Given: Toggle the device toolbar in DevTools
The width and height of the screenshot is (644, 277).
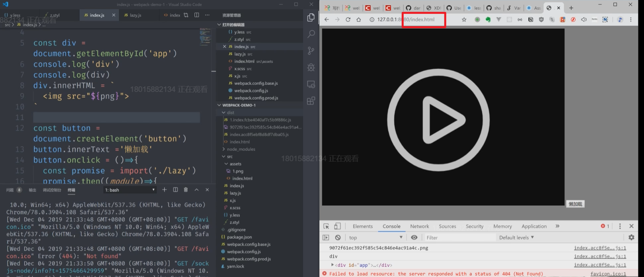Looking at the screenshot, I should coord(337,226).
